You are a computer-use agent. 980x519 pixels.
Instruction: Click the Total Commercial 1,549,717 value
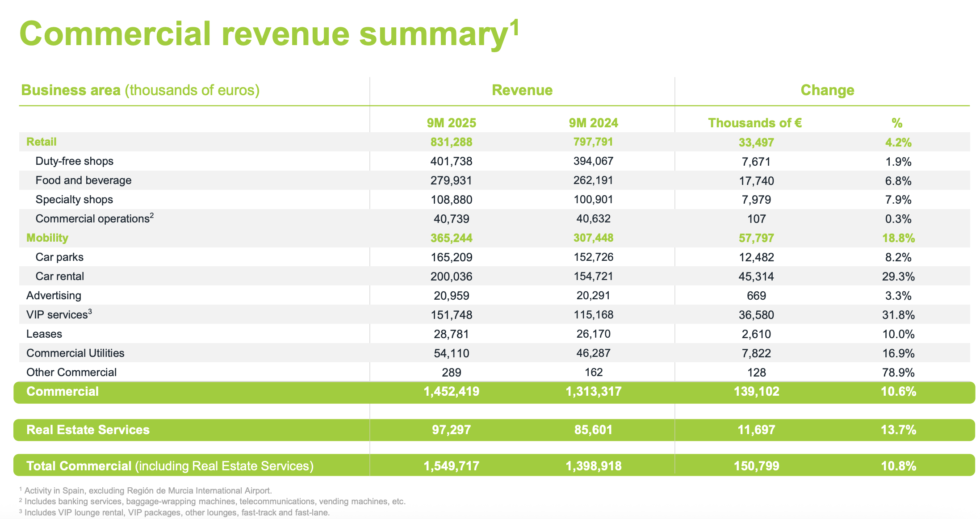coord(451,466)
